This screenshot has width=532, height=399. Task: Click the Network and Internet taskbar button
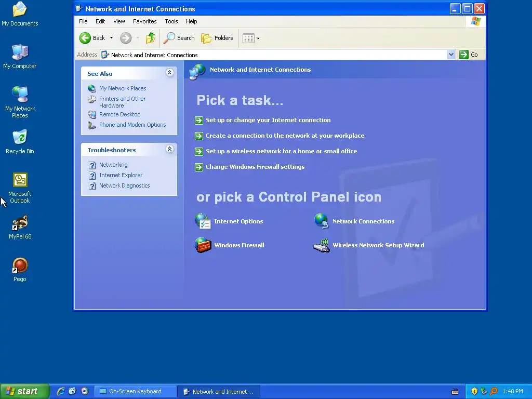(219, 392)
